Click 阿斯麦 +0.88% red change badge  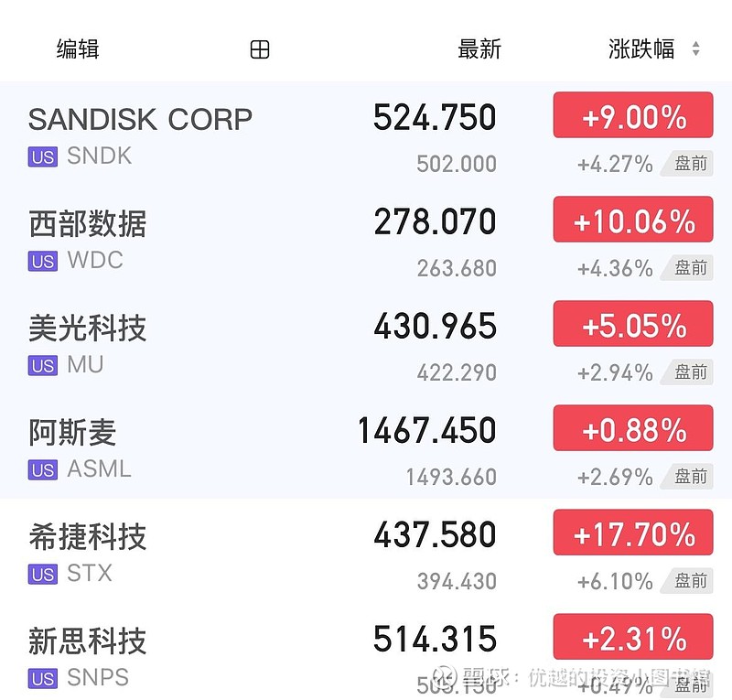click(x=633, y=429)
